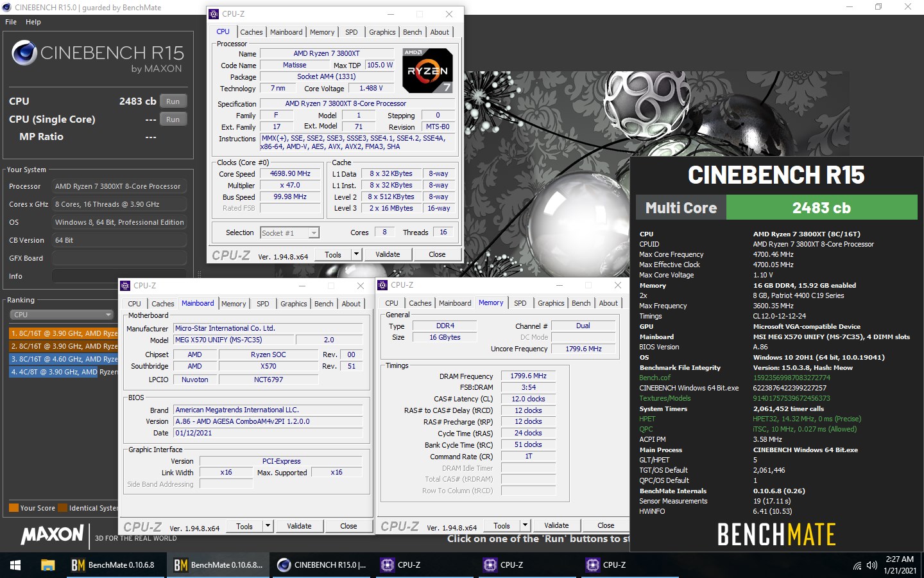Open Tools dropdown arrow in Memory CPU-Z
The width and height of the screenshot is (924, 578).
click(x=525, y=525)
